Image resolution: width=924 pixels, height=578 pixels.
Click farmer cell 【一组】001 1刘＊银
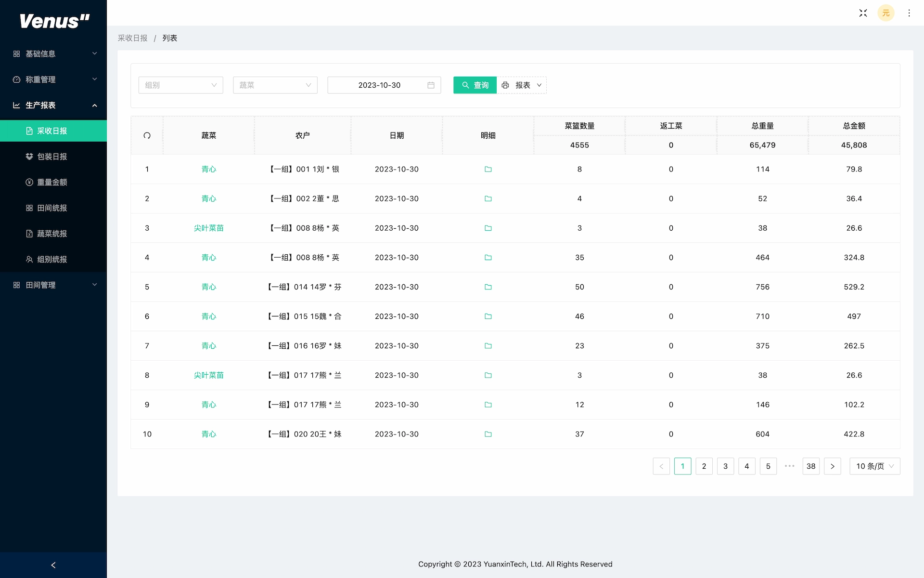[303, 169]
